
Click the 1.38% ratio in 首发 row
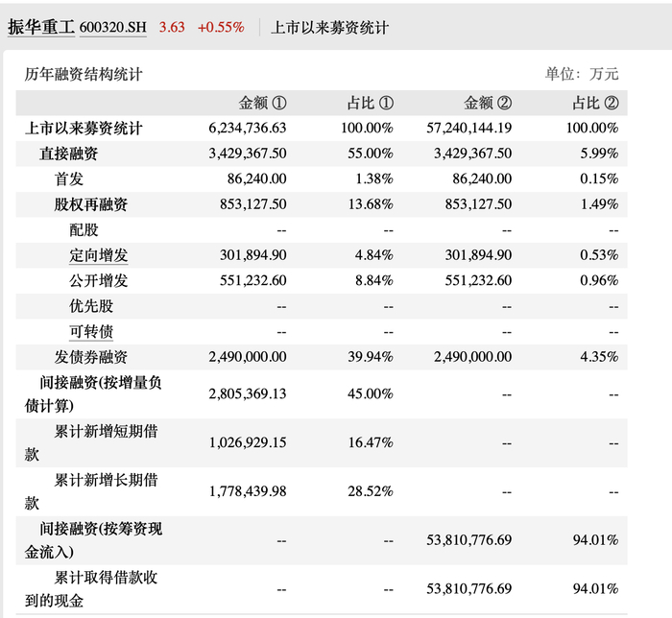(374, 178)
